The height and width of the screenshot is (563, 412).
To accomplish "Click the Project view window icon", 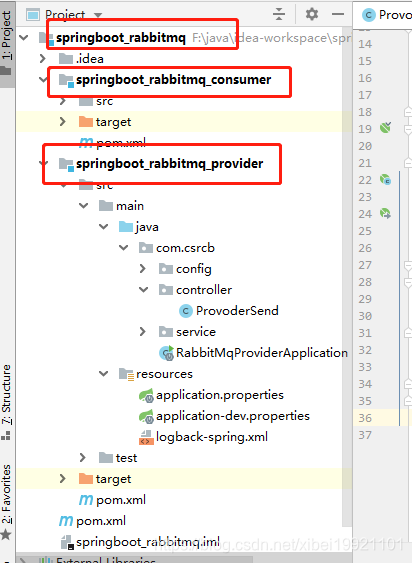I will point(33,15).
